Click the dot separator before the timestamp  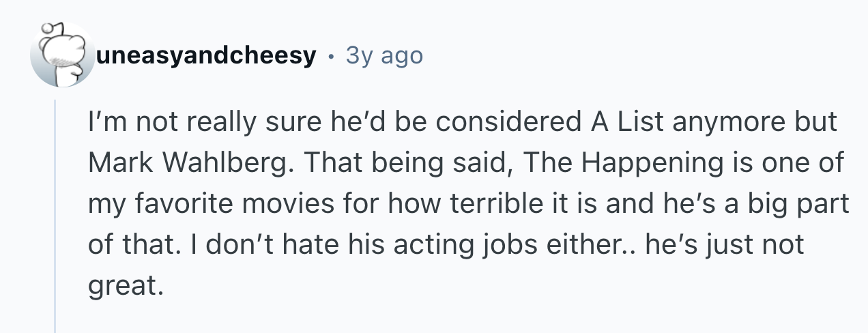pos(331,55)
